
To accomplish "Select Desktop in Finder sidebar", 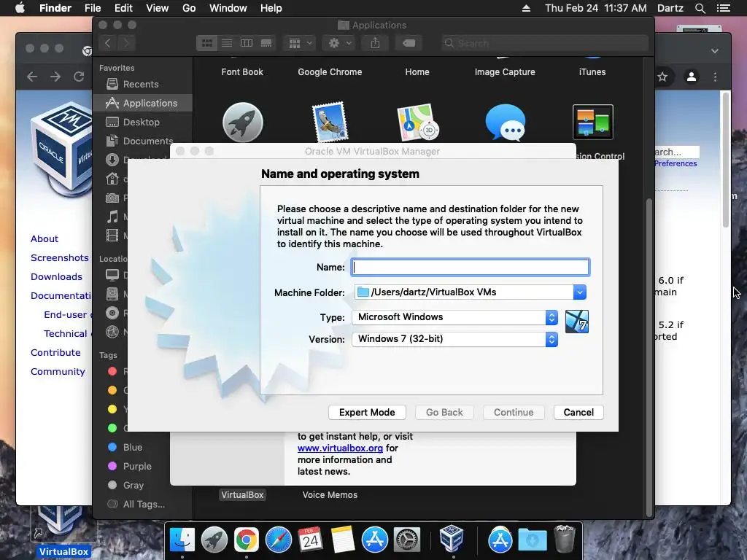I will 142,122.
